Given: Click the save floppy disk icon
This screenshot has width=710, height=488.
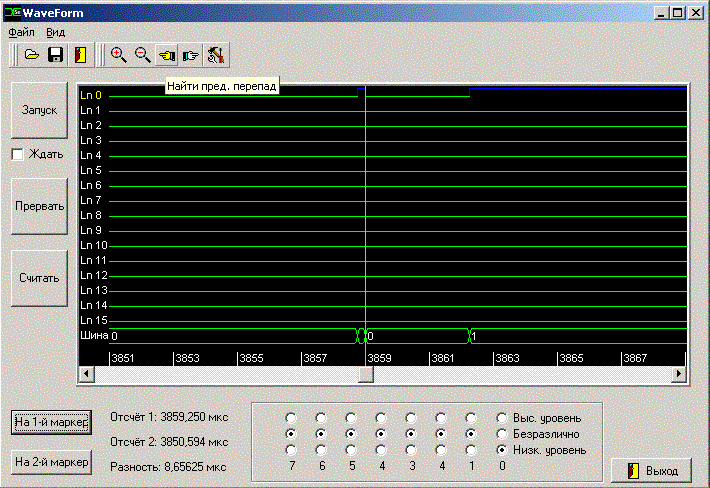Looking at the screenshot, I should point(56,55).
